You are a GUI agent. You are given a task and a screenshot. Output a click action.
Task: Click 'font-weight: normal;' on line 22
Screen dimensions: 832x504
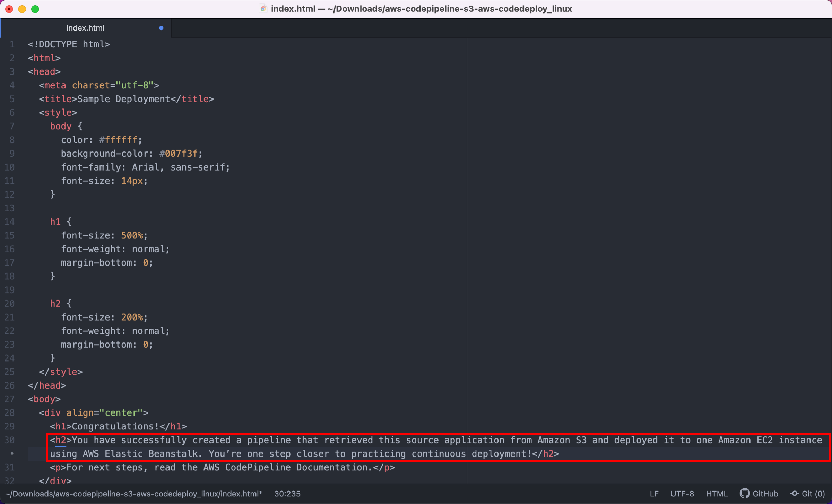click(115, 331)
